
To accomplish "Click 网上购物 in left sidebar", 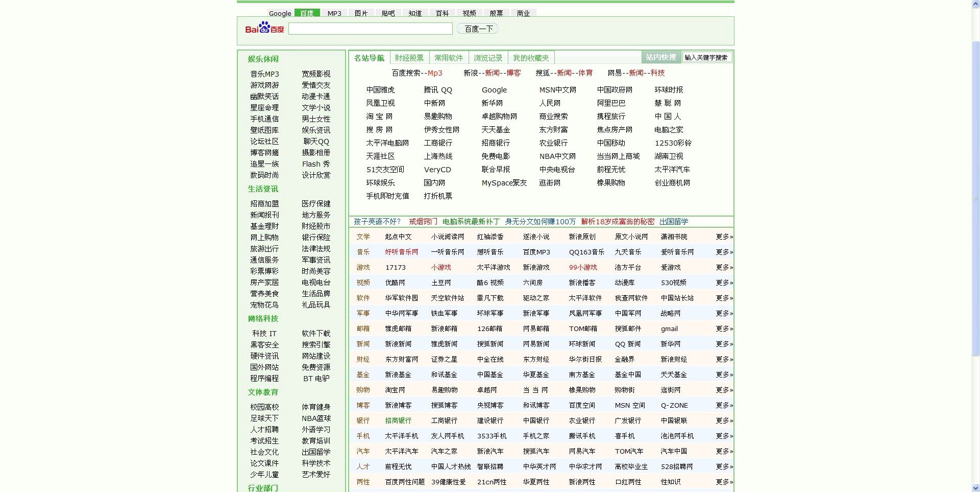I will click(264, 238).
